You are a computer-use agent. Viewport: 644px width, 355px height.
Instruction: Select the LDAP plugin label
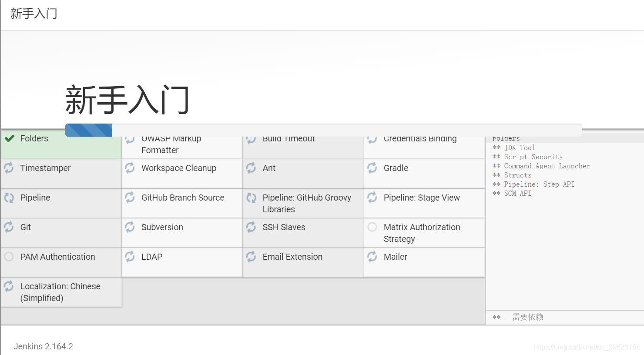[x=151, y=257]
